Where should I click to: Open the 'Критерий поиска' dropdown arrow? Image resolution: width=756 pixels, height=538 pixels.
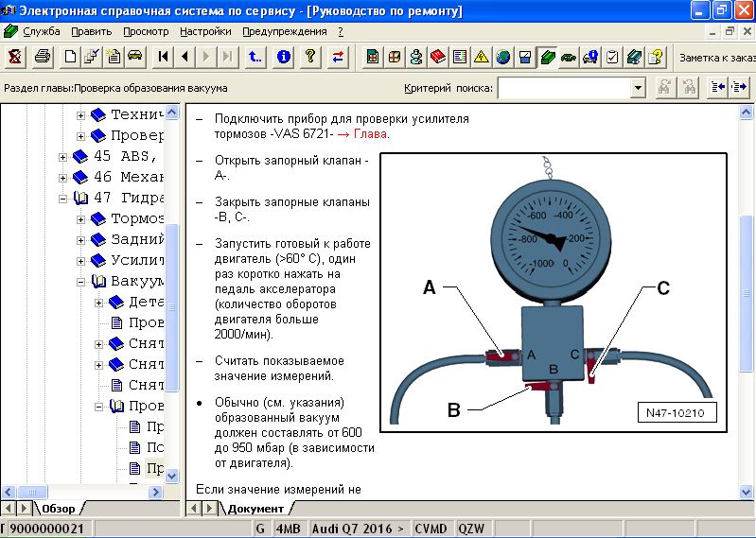[638, 88]
